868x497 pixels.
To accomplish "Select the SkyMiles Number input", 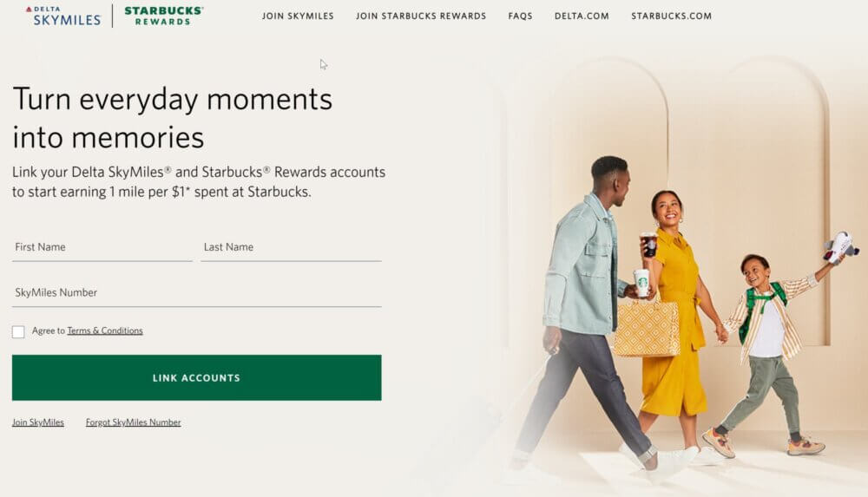I will [x=196, y=293].
